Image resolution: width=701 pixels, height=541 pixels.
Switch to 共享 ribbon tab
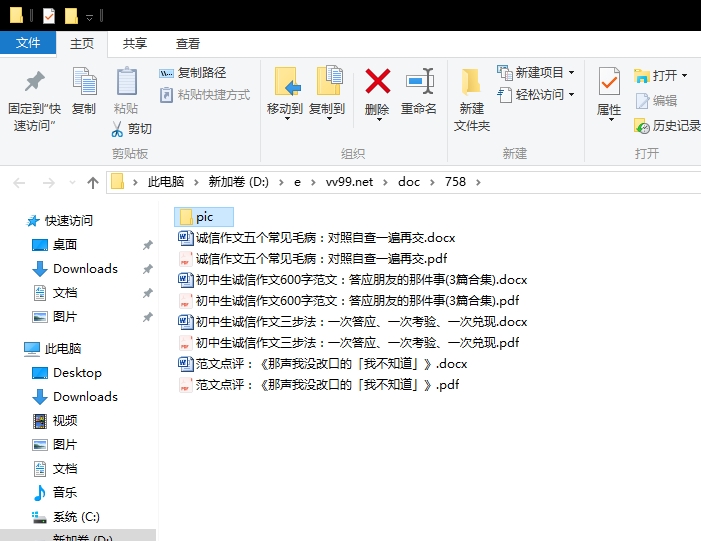[135, 44]
